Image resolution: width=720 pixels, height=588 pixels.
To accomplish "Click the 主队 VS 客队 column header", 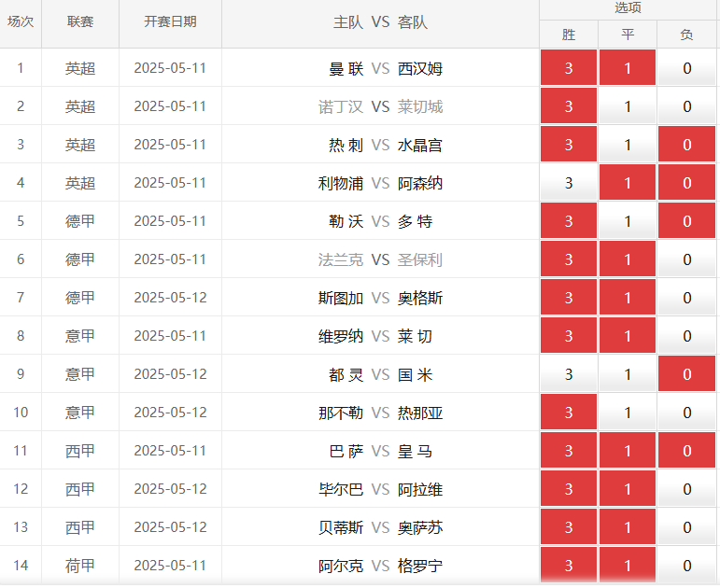I will 380,22.
